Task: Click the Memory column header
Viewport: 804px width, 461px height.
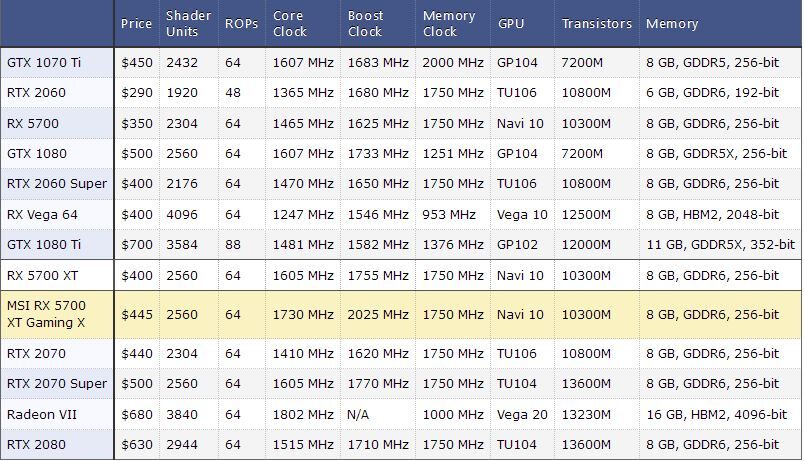Action: tap(672, 24)
